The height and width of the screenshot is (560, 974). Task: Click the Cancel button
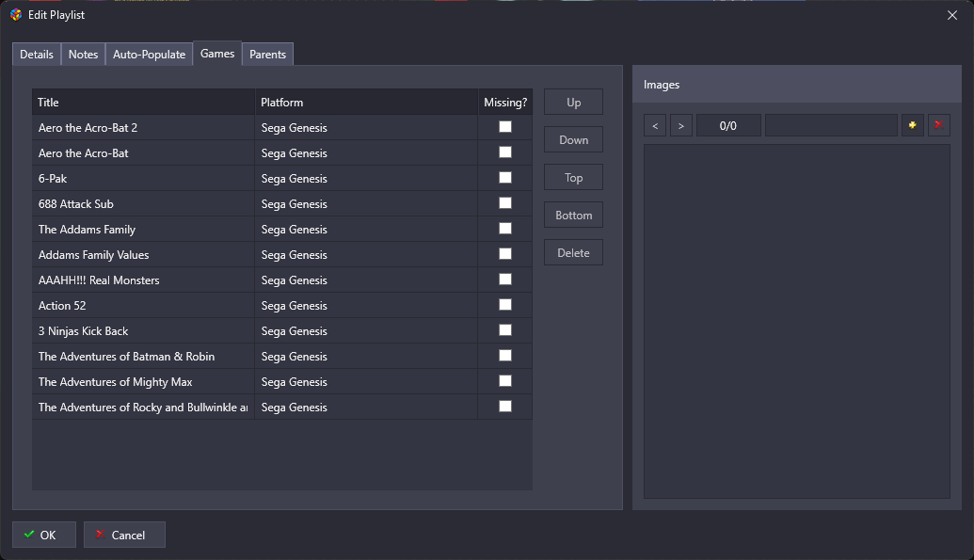point(124,535)
